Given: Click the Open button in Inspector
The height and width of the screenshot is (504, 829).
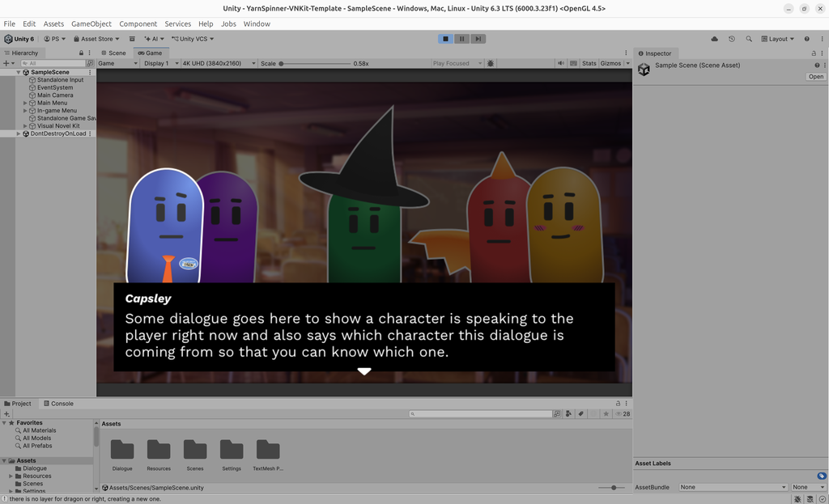Looking at the screenshot, I should [x=816, y=77].
